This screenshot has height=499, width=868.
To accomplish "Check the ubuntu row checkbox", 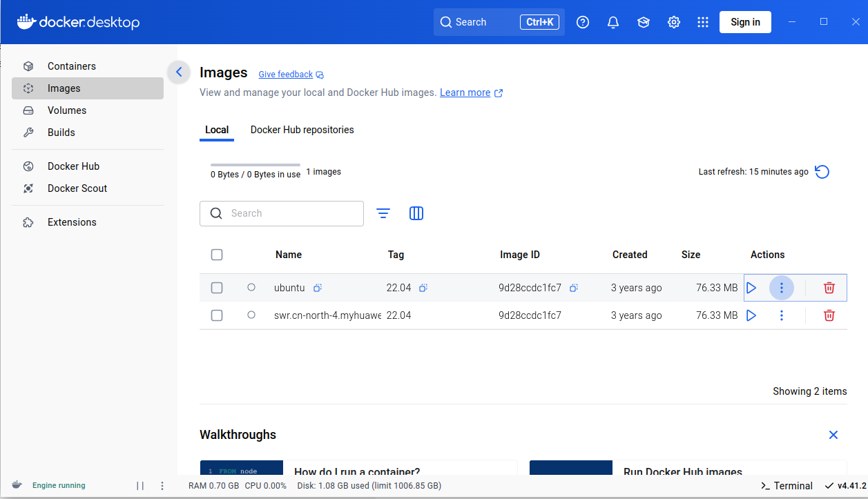I will pyautogui.click(x=217, y=288).
